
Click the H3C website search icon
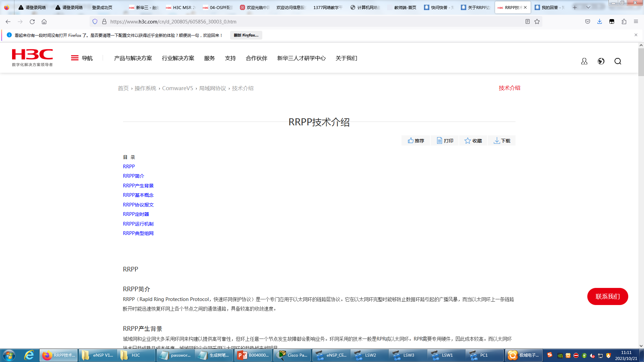coord(618,61)
